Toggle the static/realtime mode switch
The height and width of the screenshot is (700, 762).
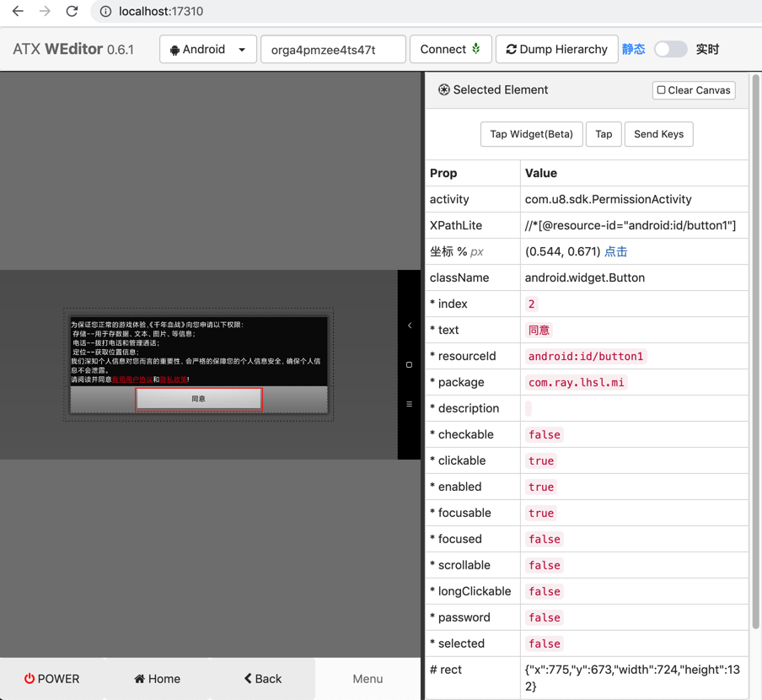(670, 49)
